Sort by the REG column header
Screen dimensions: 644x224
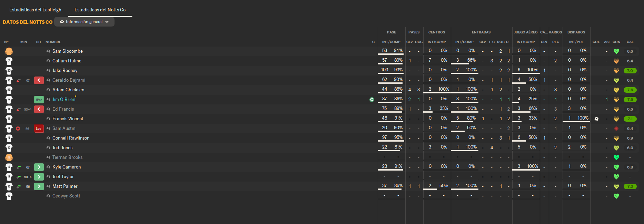[556, 42]
